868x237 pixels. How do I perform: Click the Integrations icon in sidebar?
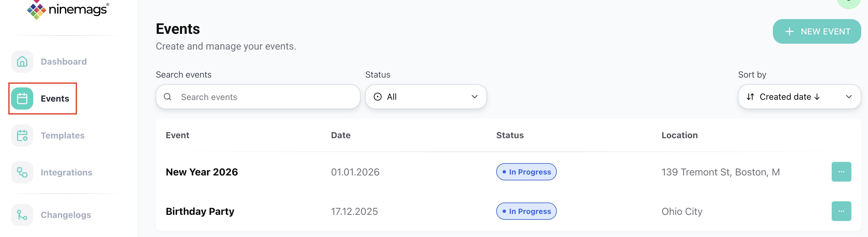(22, 172)
